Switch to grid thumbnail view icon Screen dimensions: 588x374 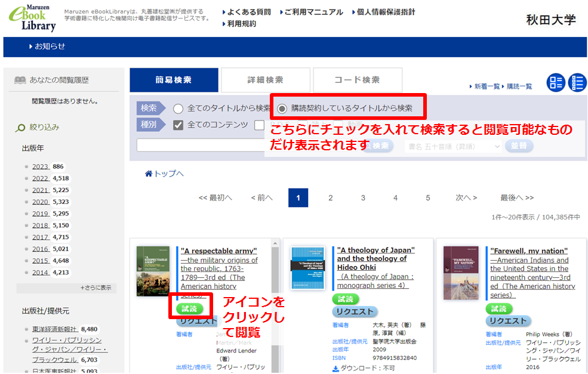(556, 82)
